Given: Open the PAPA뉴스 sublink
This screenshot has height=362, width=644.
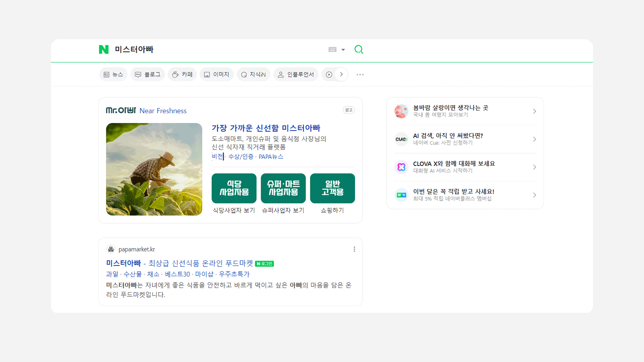Looking at the screenshot, I should click(x=271, y=157).
